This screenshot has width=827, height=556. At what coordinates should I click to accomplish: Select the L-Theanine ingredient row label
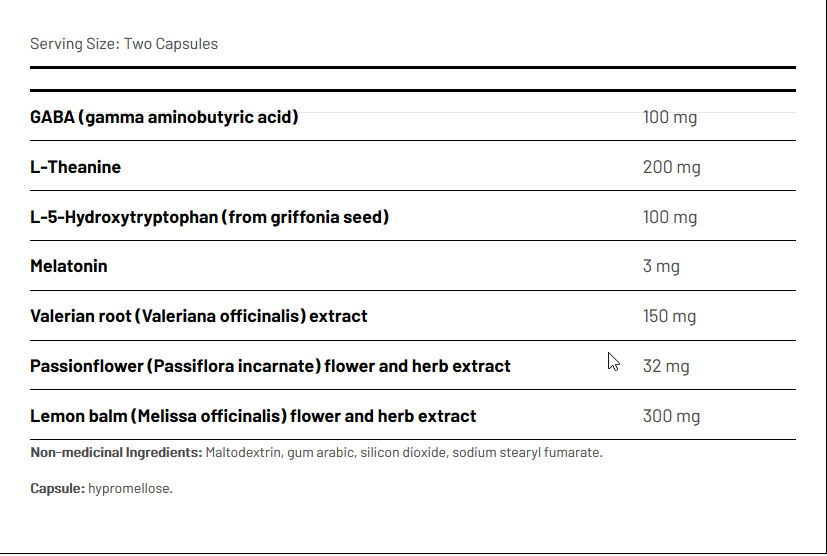pos(75,167)
